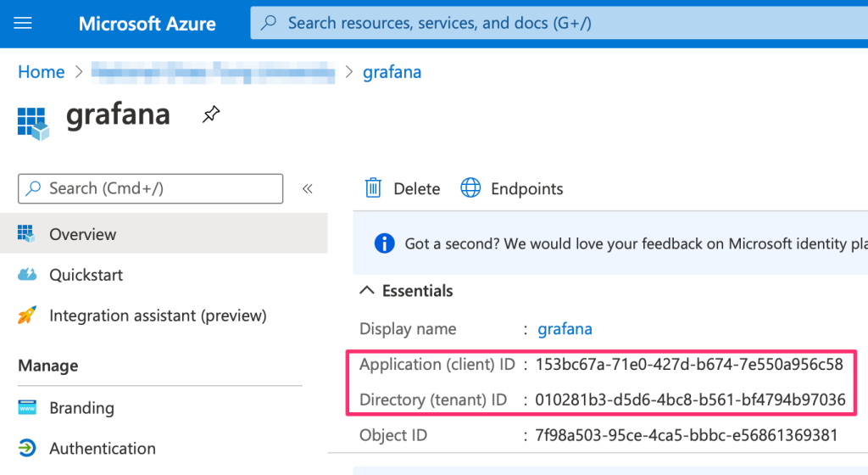Click the Branding www icon
The height and width of the screenshot is (475, 868).
click(27, 407)
